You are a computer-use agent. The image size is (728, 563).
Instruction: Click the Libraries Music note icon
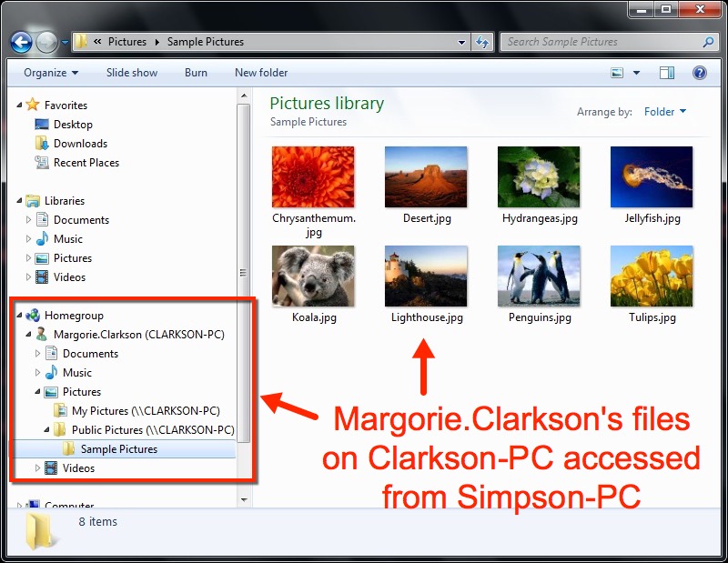click(42, 238)
